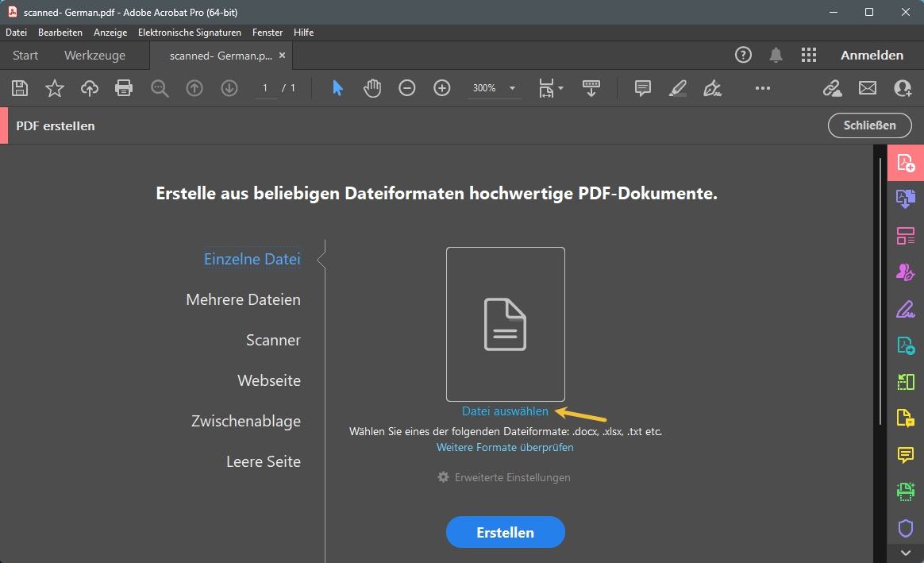
Task: Click the page number input field
Action: pyautogui.click(x=265, y=88)
